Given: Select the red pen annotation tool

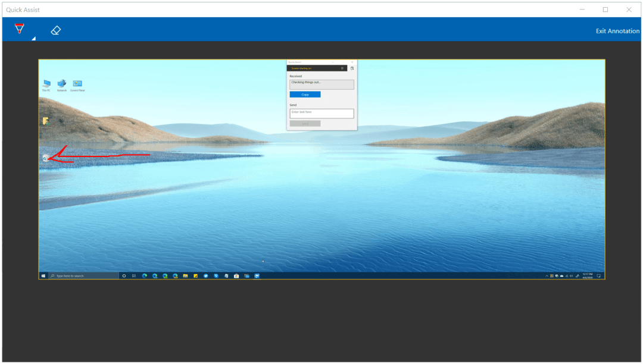Looking at the screenshot, I should [x=18, y=29].
